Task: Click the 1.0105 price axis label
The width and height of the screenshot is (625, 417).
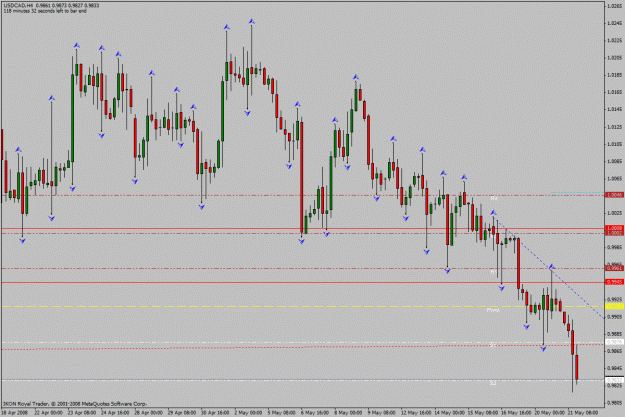Action: tap(614, 144)
